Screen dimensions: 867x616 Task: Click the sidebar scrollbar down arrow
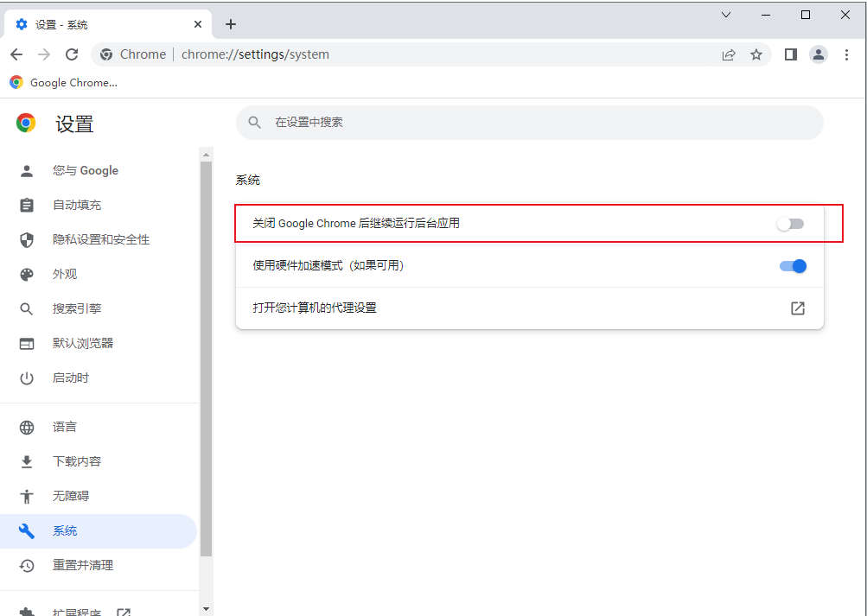(x=207, y=609)
